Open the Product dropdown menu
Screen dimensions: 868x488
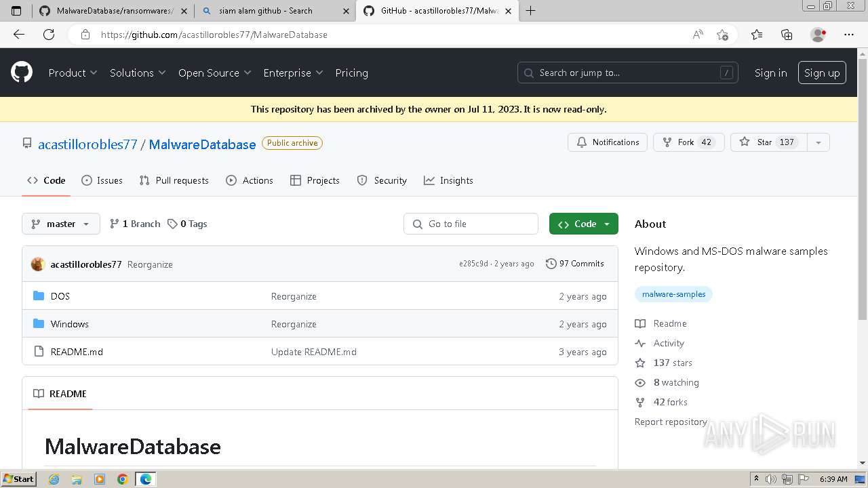(x=73, y=73)
